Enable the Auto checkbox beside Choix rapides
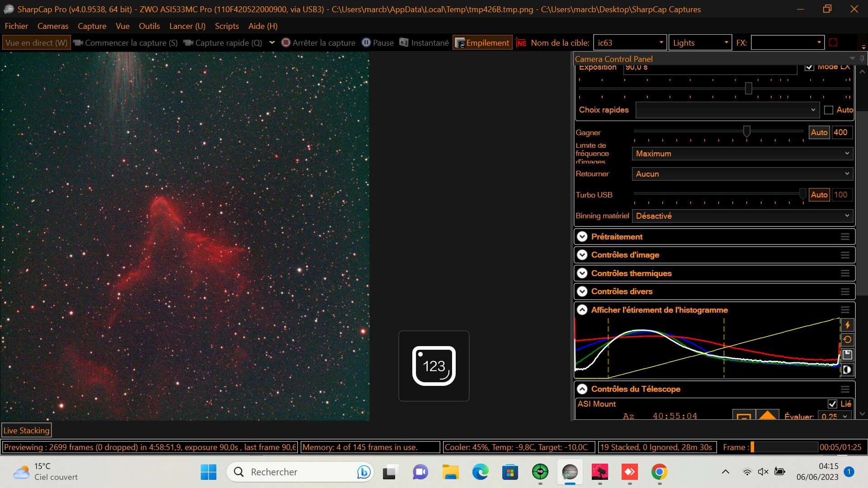The width and height of the screenshot is (868, 488). point(828,110)
